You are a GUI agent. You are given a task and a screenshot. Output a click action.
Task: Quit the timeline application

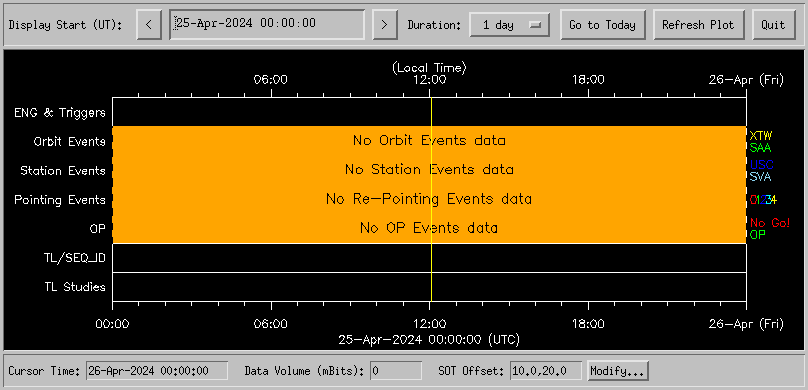point(773,25)
